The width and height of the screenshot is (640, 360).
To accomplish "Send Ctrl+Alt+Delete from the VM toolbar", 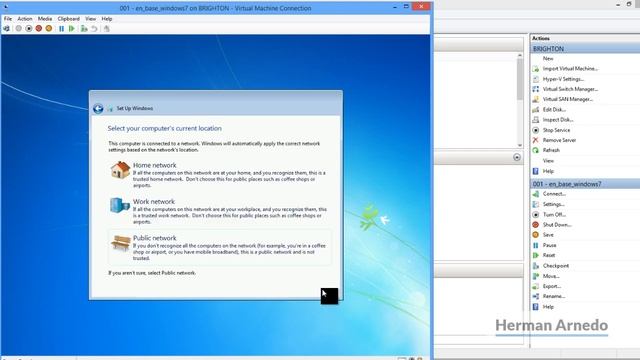I will 6,29.
